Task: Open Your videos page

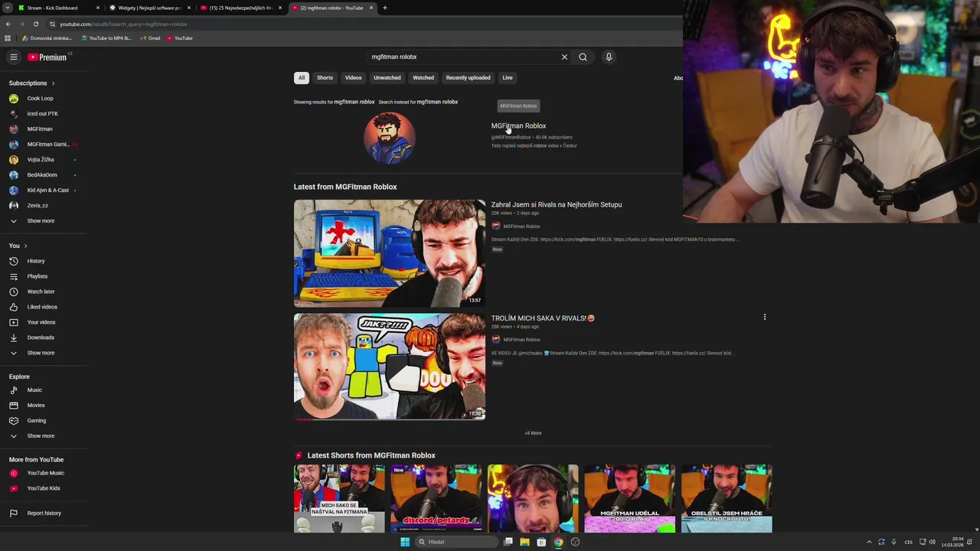Action: [43, 322]
